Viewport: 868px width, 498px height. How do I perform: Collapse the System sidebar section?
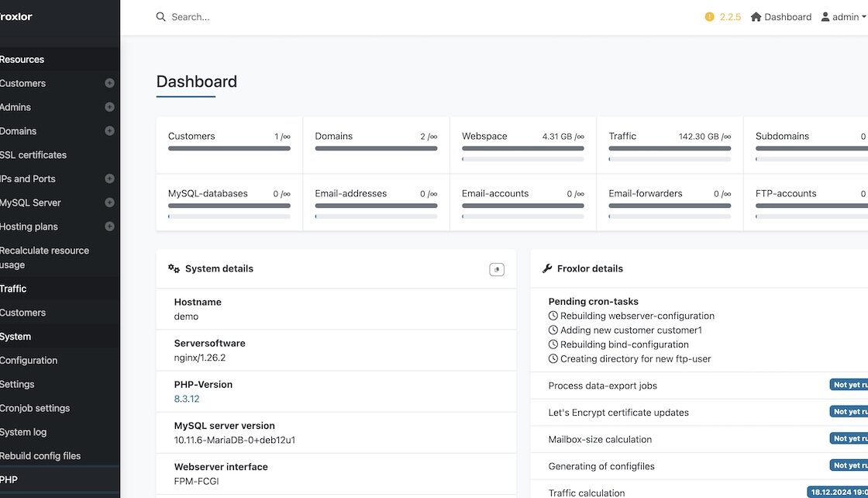click(15, 337)
